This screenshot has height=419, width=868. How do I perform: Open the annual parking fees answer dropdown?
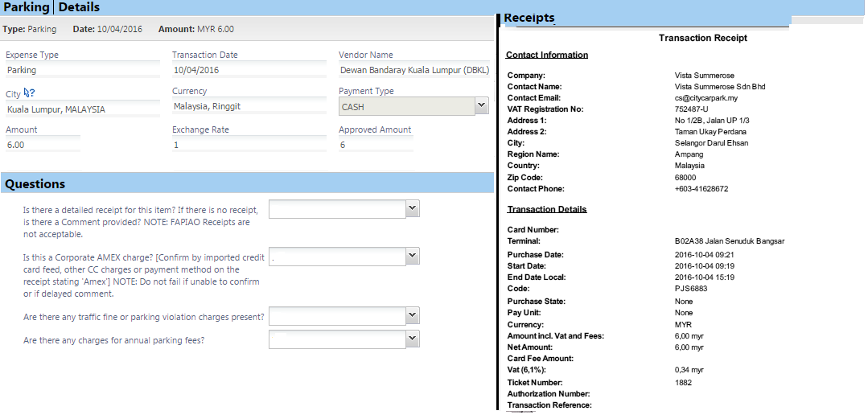point(343,339)
